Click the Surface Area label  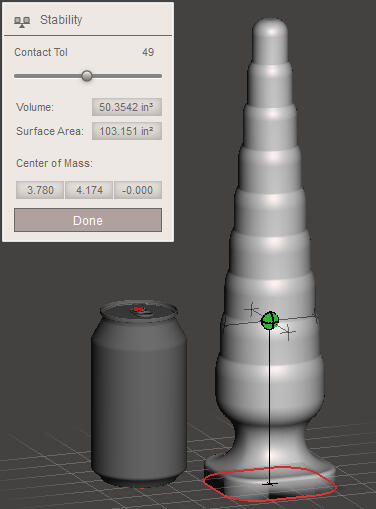pyautogui.click(x=50, y=131)
